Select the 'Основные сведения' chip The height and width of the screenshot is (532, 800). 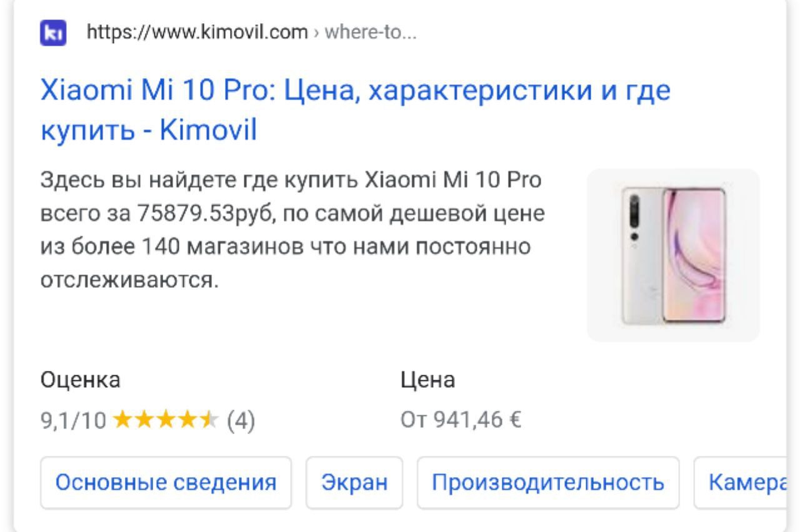click(x=166, y=483)
